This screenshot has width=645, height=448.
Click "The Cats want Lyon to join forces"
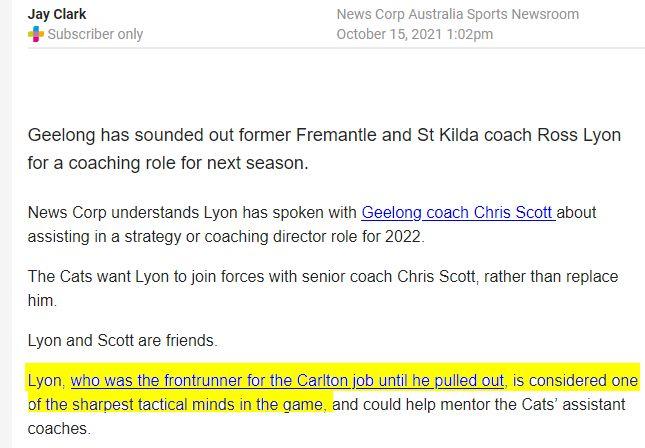click(x=150, y=277)
